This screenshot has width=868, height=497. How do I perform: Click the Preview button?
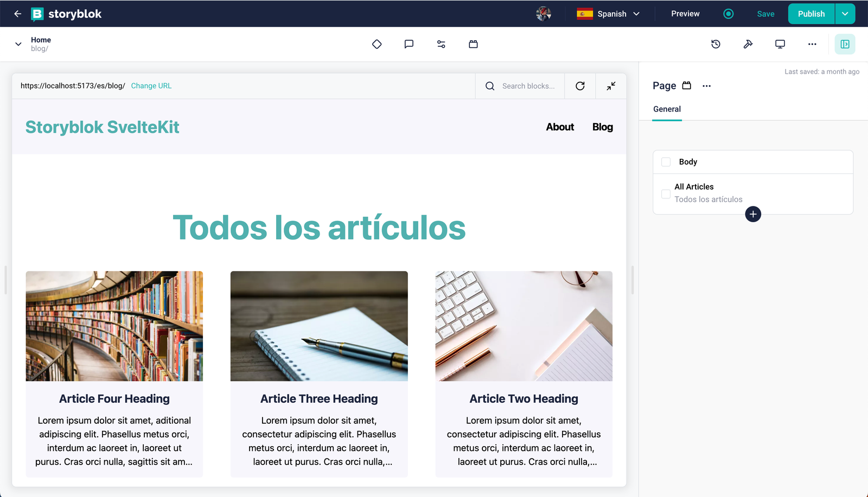click(685, 14)
